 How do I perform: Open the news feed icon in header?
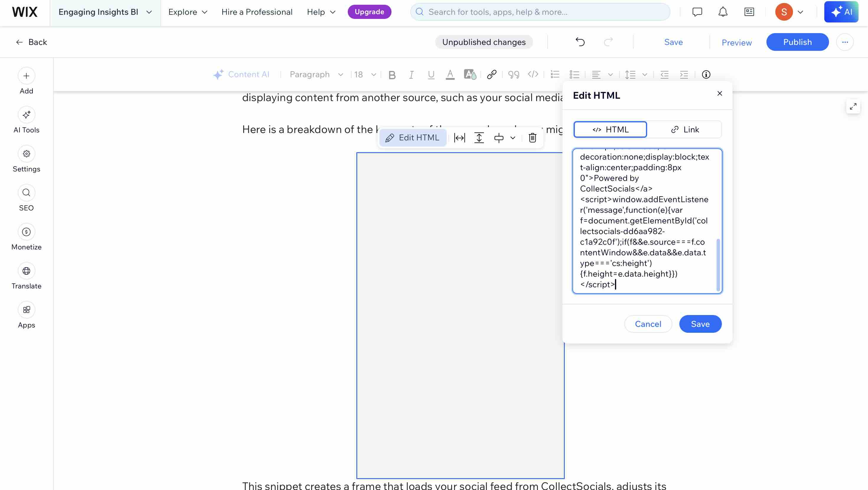point(749,12)
